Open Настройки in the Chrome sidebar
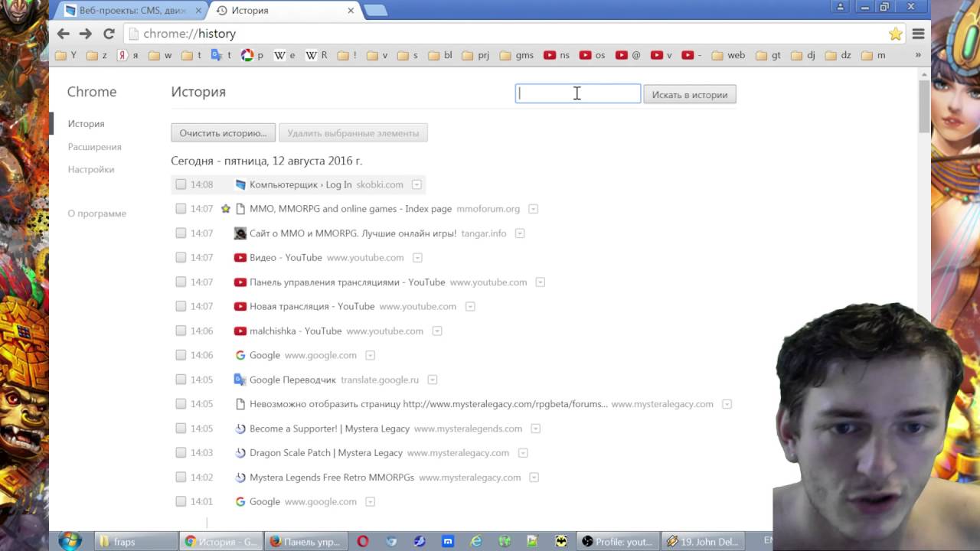Screen dimensions: 980x551 click(90, 170)
